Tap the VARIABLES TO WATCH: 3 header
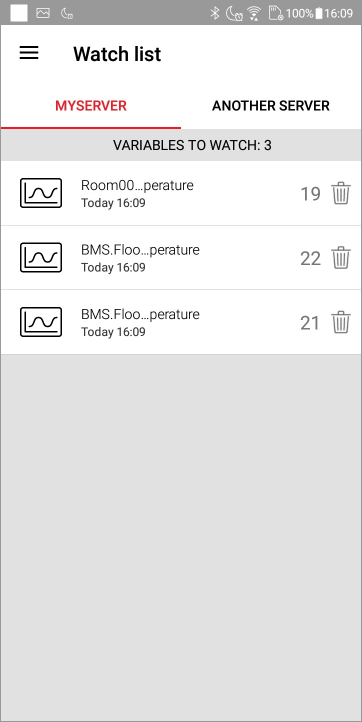This screenshot has width=362, height=722. [x=193, y=146]
